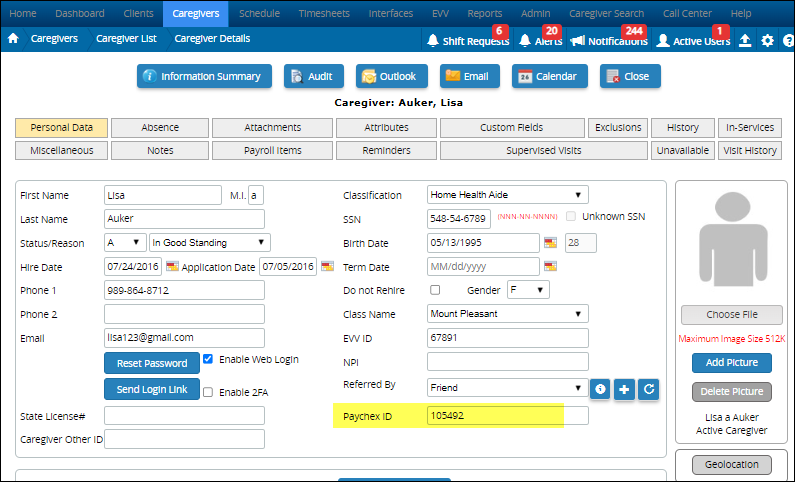Click the home icon in breadcrumb bar
The image size is (795, 482).
[13, 39]
